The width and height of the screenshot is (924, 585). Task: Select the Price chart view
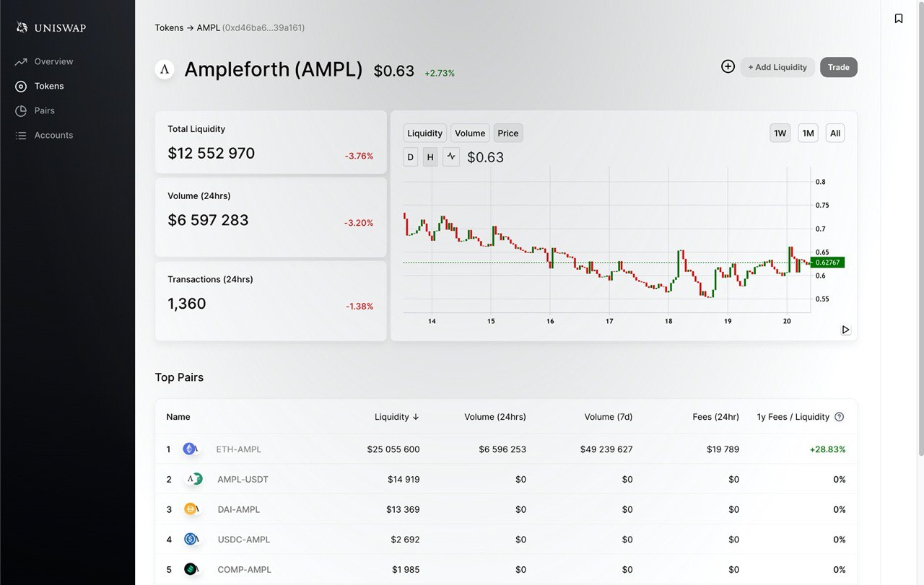508,133
